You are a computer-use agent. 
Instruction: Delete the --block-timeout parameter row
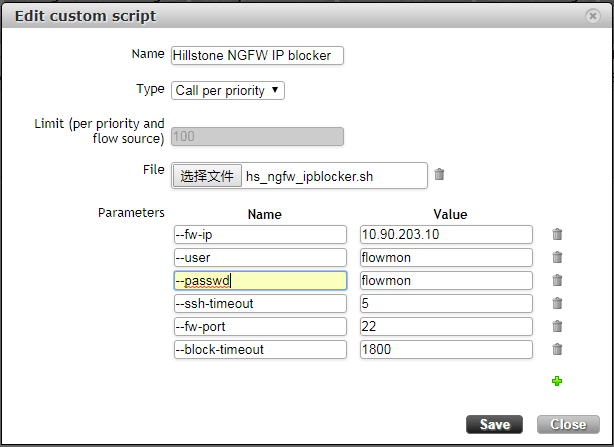point(558,349)
